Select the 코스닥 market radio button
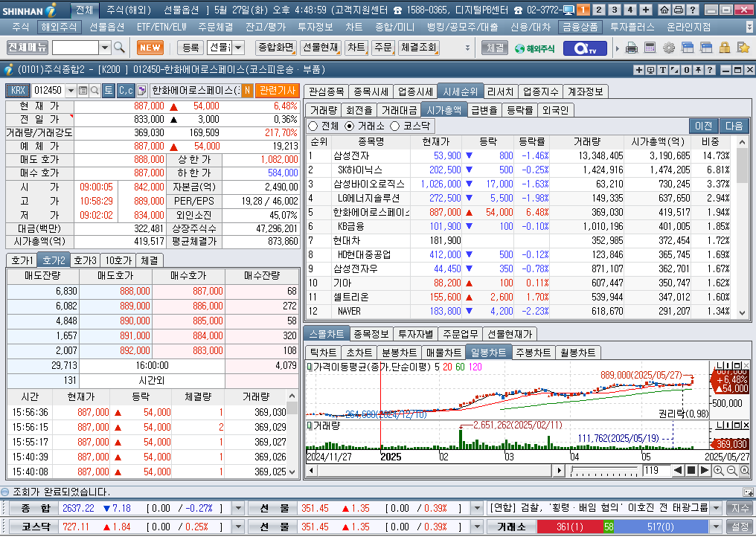The image size is (756, 537). click(x=395, y=126)
